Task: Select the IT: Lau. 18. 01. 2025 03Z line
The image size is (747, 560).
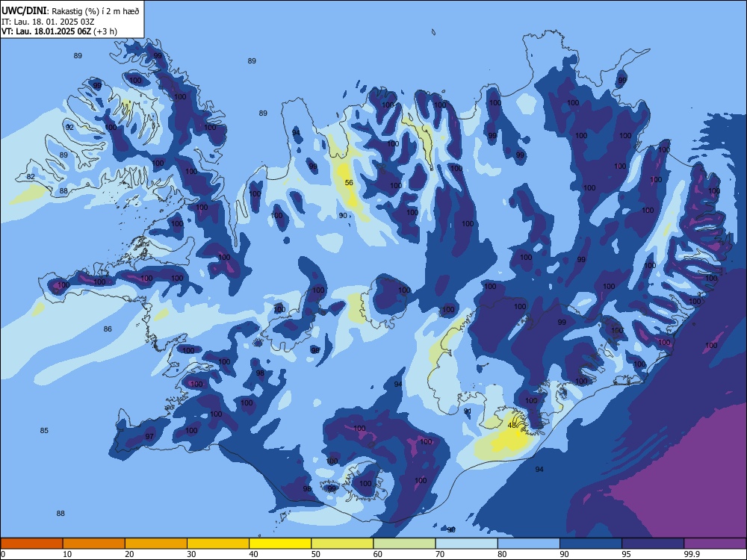Action: [48, 22]
